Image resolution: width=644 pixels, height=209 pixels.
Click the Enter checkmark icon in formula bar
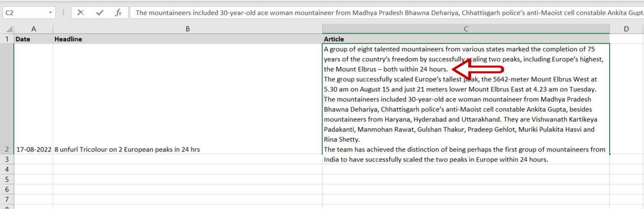[x=99, y=13]
